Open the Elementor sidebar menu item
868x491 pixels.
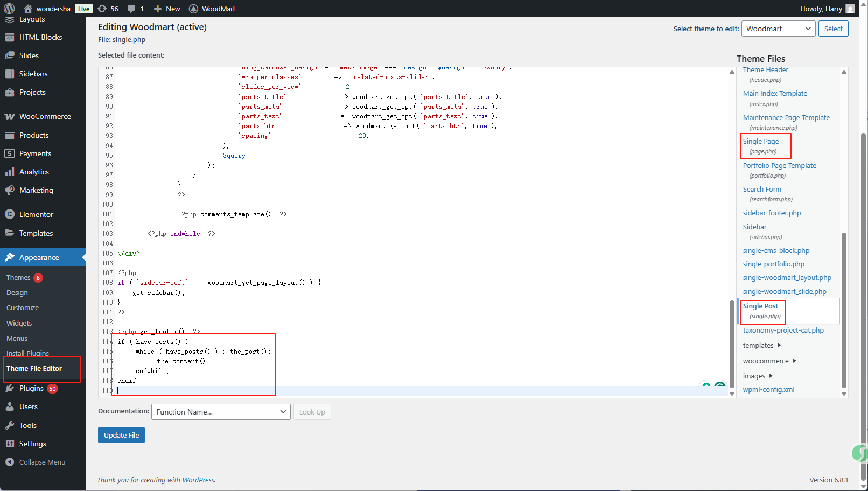pyautogui.click(x=36, y=214)
